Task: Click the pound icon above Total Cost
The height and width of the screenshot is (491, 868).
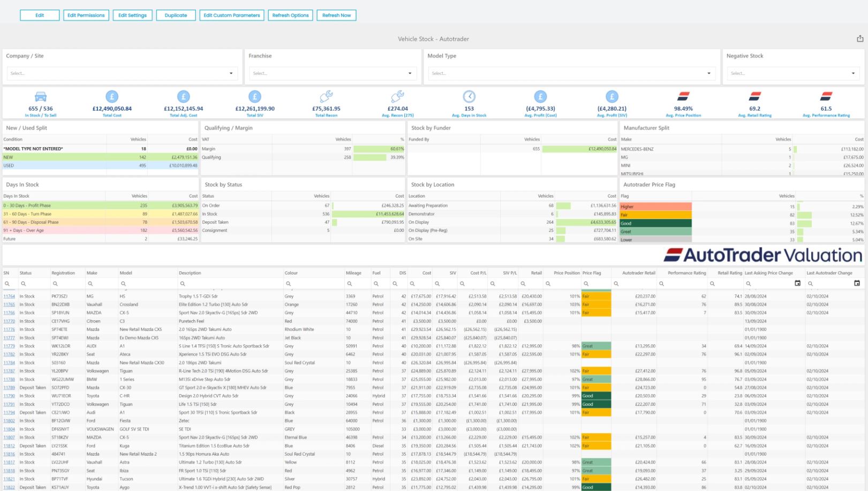Action: click(x=112, y=96)
